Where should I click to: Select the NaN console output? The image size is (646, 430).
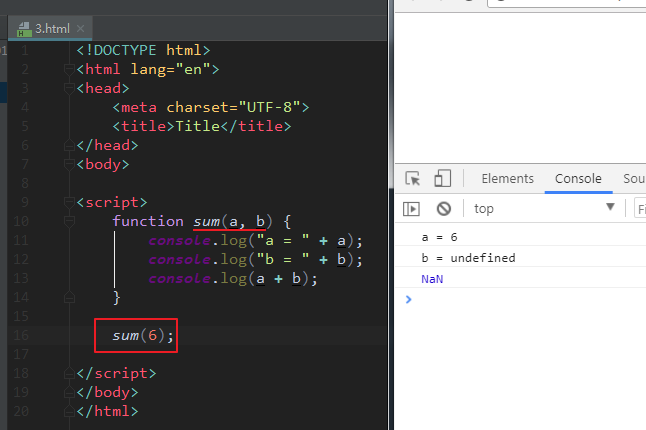[x=432, y=279]
